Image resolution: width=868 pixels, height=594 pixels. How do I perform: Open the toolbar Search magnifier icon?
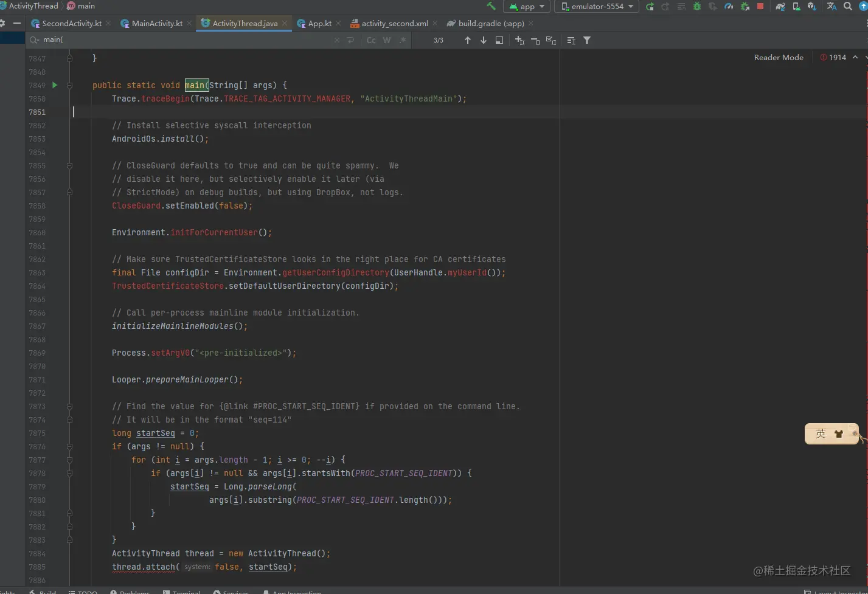847,6
